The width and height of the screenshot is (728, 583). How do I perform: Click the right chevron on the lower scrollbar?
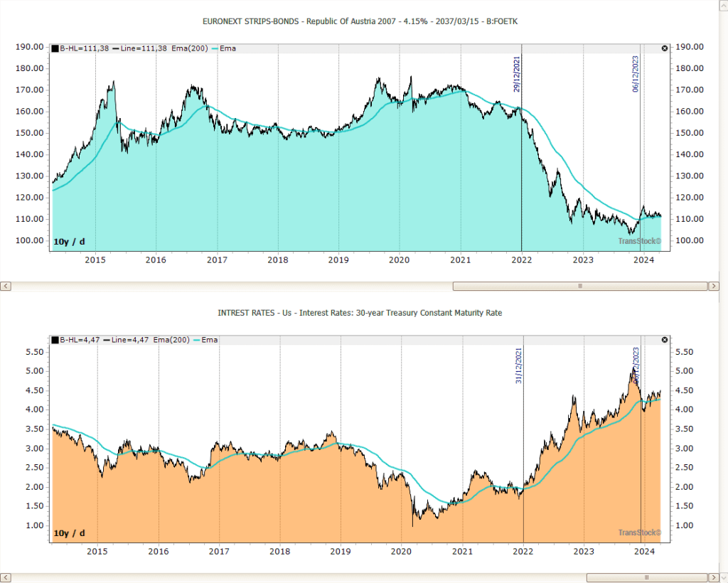(714, 577)
